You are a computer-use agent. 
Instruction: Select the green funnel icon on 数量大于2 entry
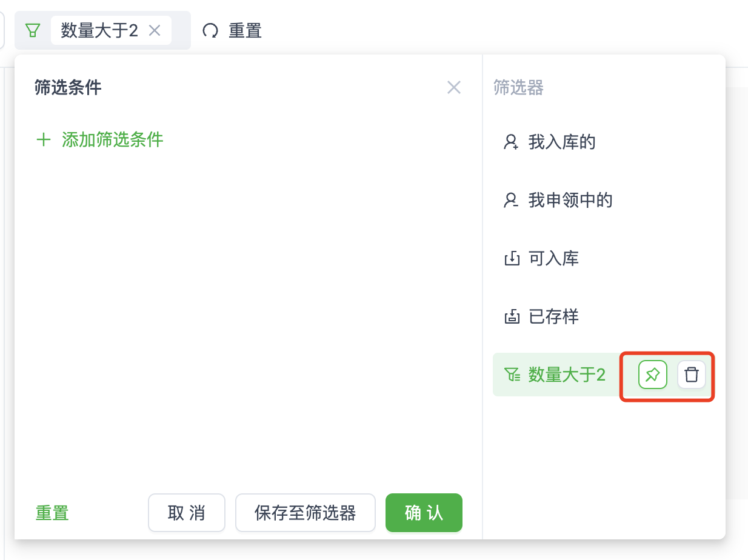click(511, 375)
